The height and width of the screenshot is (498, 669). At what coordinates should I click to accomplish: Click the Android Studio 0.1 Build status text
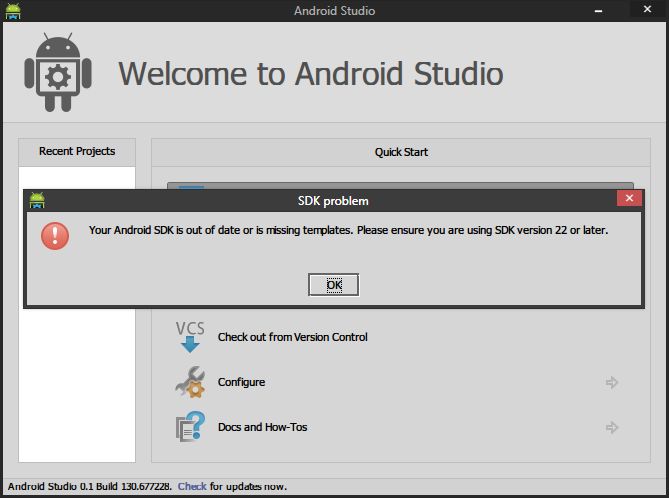(x=90, y=486)
